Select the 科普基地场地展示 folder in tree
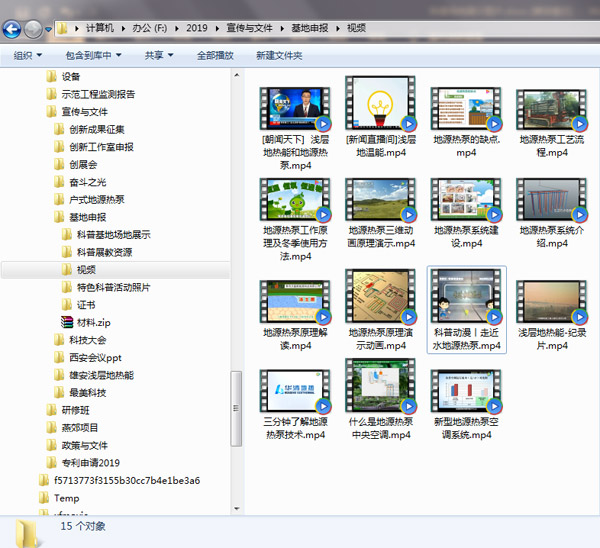The height and width of the screenshot is (548, 600). pos(113,234)
